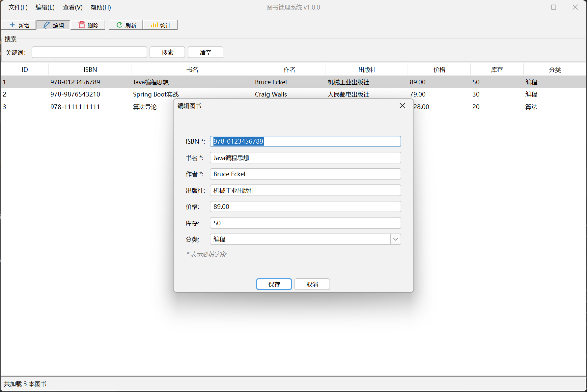The height and width of the screenshot is (392, 587).
Task: Open the 帮助(H) menu
Action: coord(101,7)
